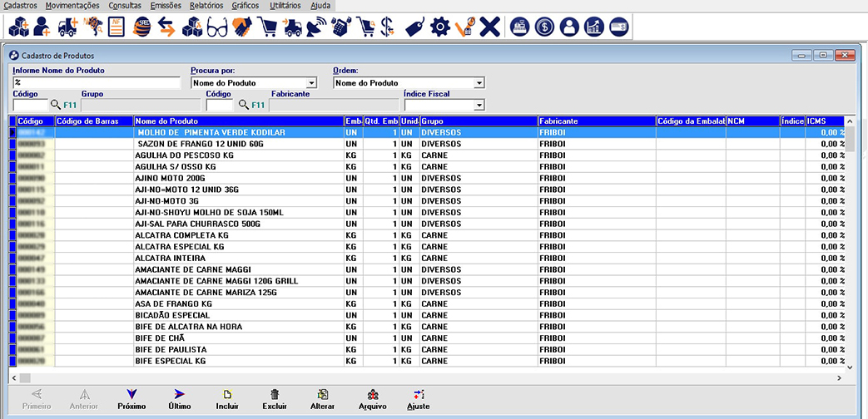
Task: Click the satellite dish toolbar icon
Action: click(316, 27)
